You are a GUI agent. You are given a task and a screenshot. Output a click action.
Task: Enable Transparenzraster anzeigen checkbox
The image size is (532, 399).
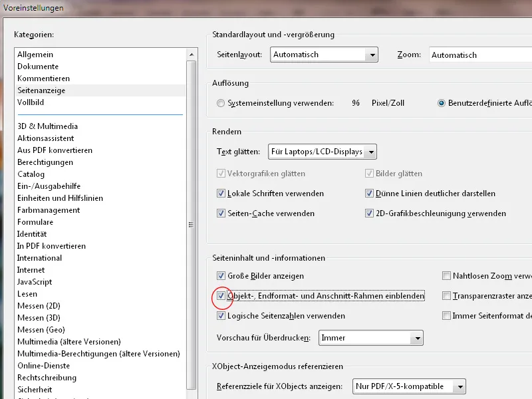[446, 296]
